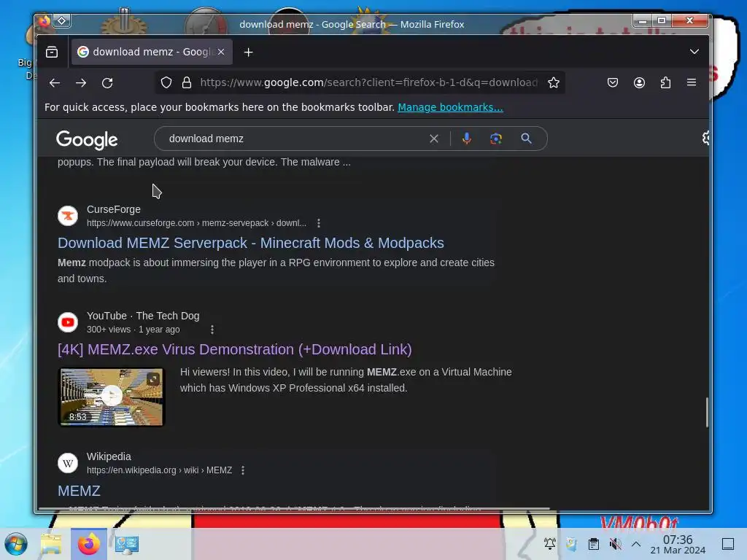Select the 'download memz - Google' tab
Image resolution: width=747 pixels, height=560 pixels.
[x=152, y=52]
